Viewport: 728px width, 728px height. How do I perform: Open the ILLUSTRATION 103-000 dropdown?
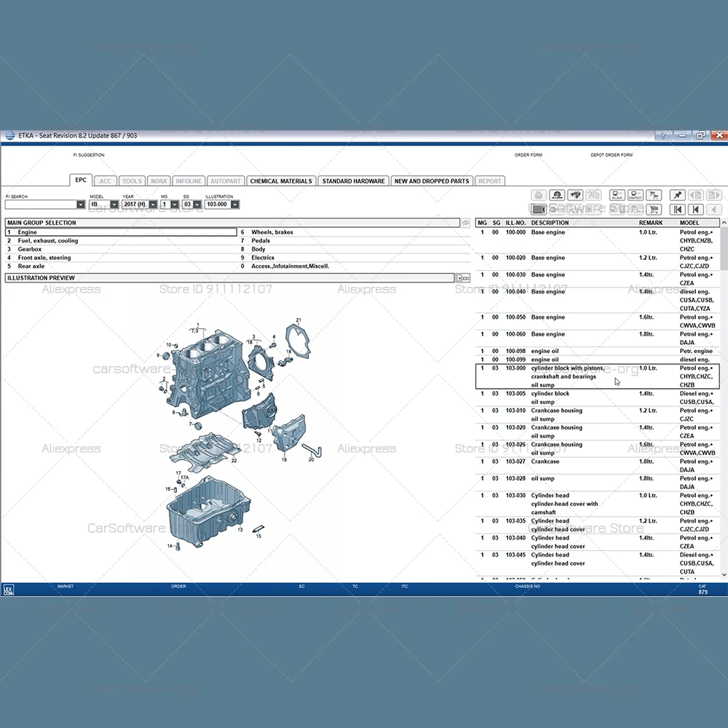coord(235,205)
